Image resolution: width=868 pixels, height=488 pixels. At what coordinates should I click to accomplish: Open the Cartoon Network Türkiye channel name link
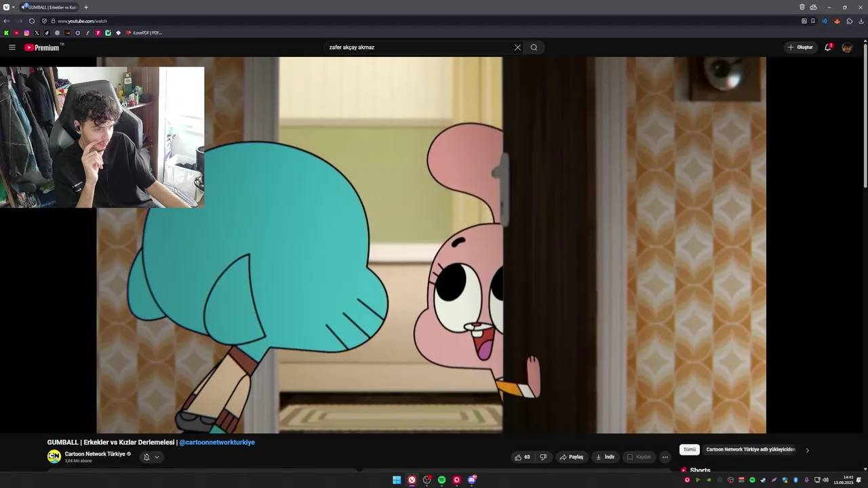click(x=95, y=454)
